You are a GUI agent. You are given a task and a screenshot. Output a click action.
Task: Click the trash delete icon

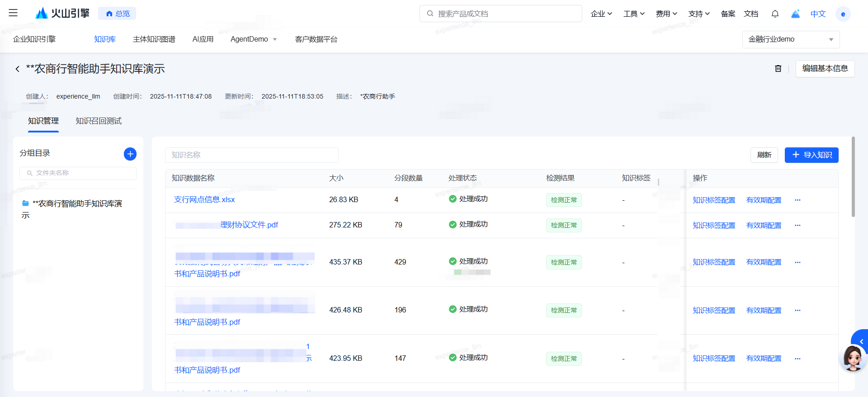pos(778,69)
